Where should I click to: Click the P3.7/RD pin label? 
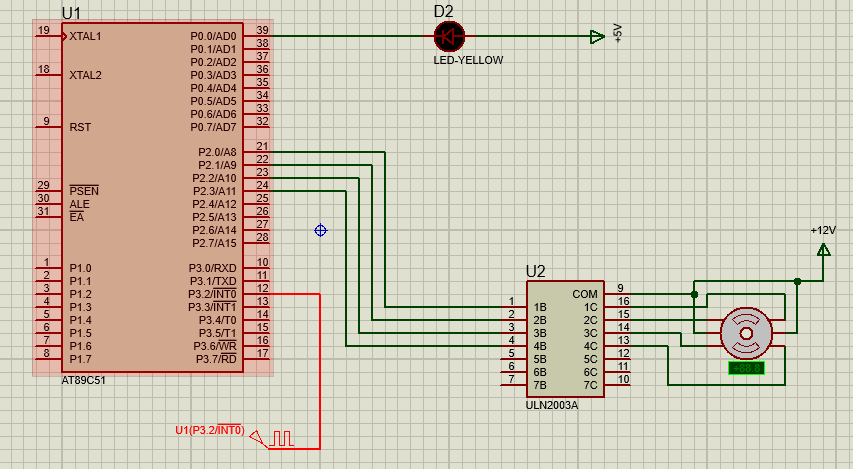click(x=216, y=359)
